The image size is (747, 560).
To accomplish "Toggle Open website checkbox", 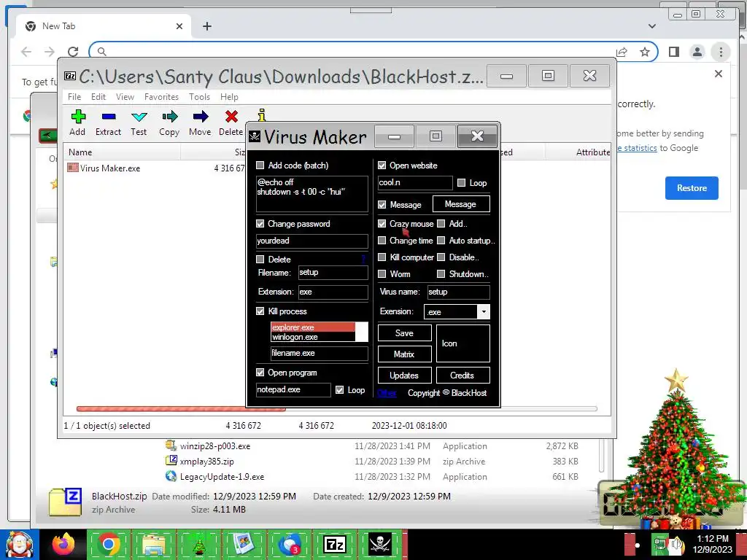I will (382, 166).
